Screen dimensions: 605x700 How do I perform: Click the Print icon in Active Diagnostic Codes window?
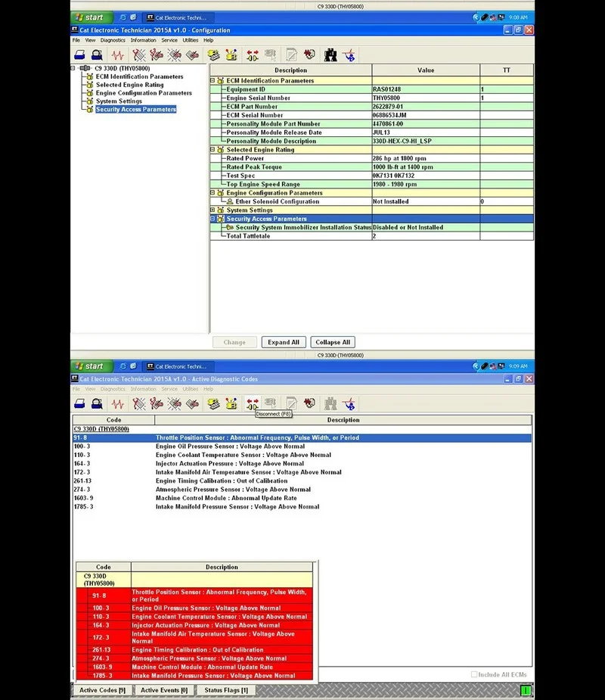coord(80,403)
